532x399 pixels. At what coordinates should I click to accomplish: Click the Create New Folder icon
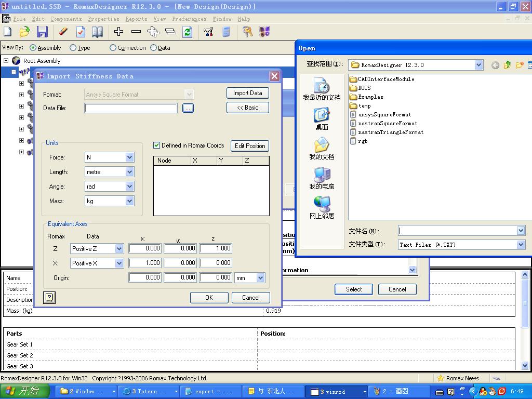[519, 65]
